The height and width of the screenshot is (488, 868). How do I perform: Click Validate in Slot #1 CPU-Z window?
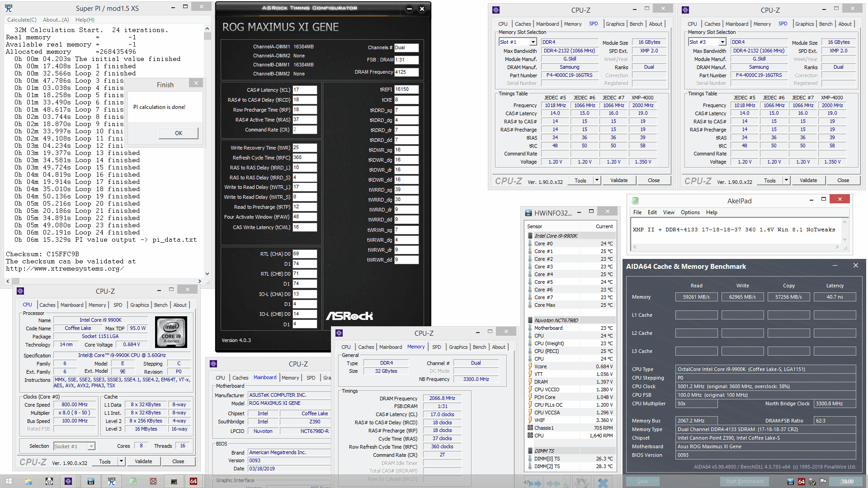click(x=619, y=180)
